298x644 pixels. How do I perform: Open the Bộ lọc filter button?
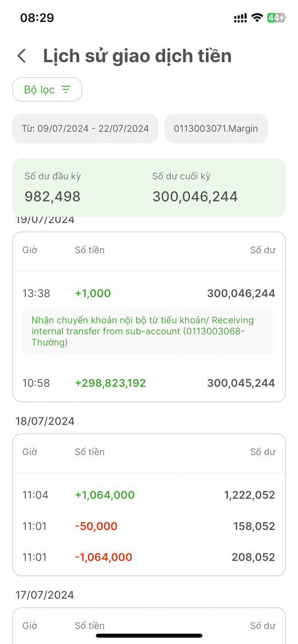click(47, 89)
